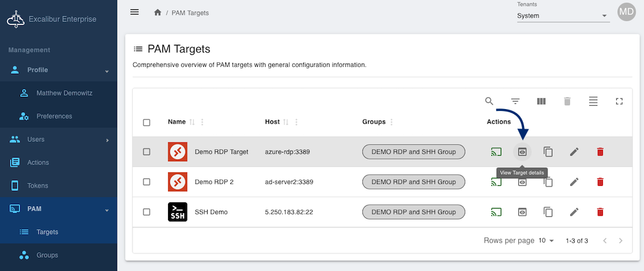The image size is (644, 271).
Task: Delete the Demo RDP 2 target
Action: pyautogui.click(x=600, y=182)
